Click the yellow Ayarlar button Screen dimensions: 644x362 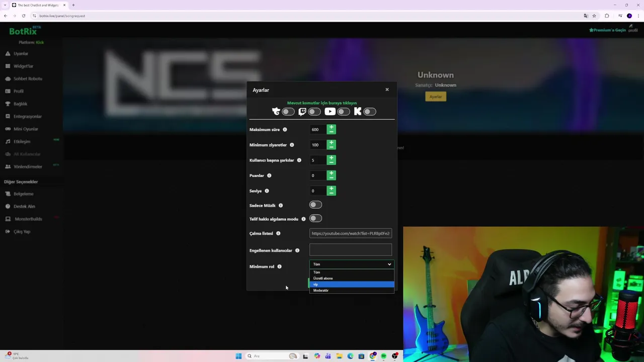click(x=436, y=97)
